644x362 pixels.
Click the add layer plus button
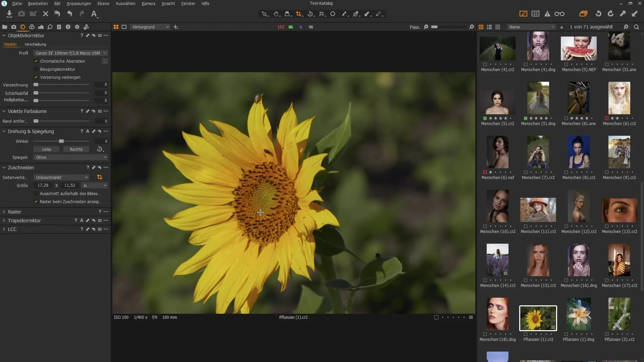click(175, 27)
